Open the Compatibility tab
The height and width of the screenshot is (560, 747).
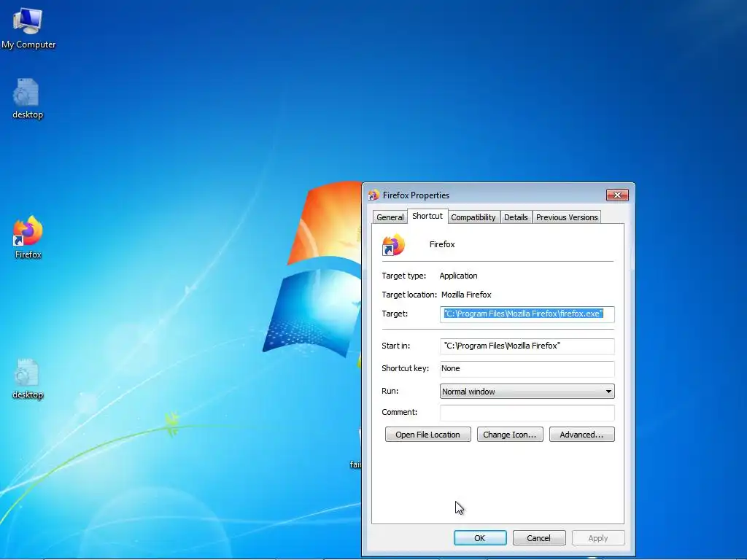pos(473,217)
